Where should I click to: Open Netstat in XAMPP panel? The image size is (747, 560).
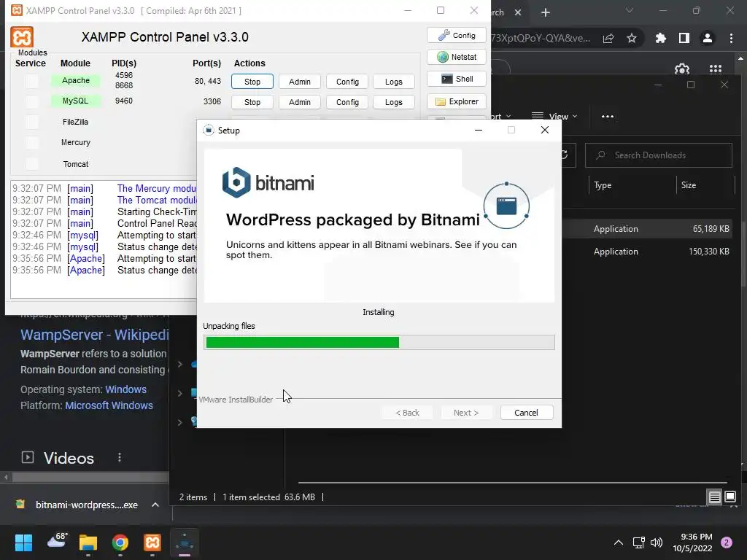tap(457, 57)
